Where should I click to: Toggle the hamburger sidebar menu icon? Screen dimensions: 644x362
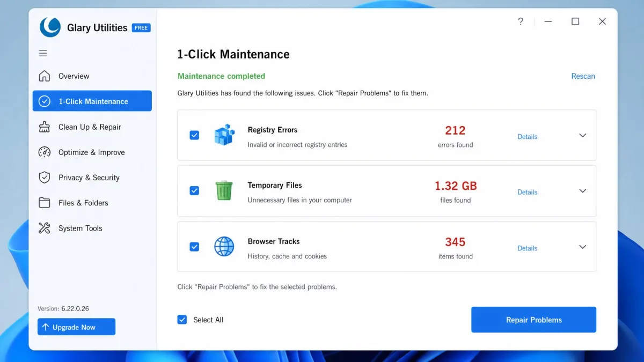(43, 53)
